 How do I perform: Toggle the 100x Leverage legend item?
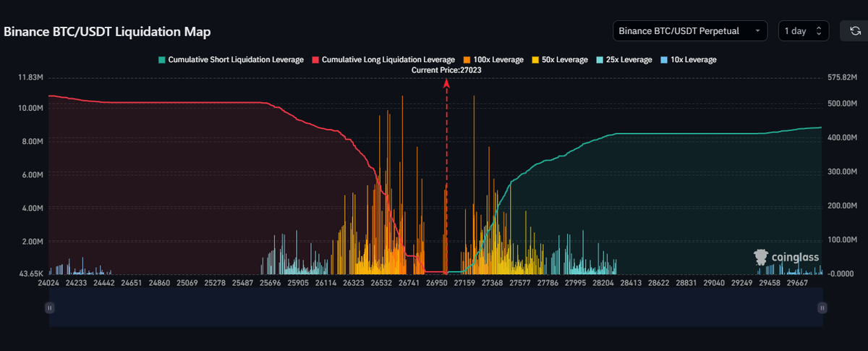492,59
